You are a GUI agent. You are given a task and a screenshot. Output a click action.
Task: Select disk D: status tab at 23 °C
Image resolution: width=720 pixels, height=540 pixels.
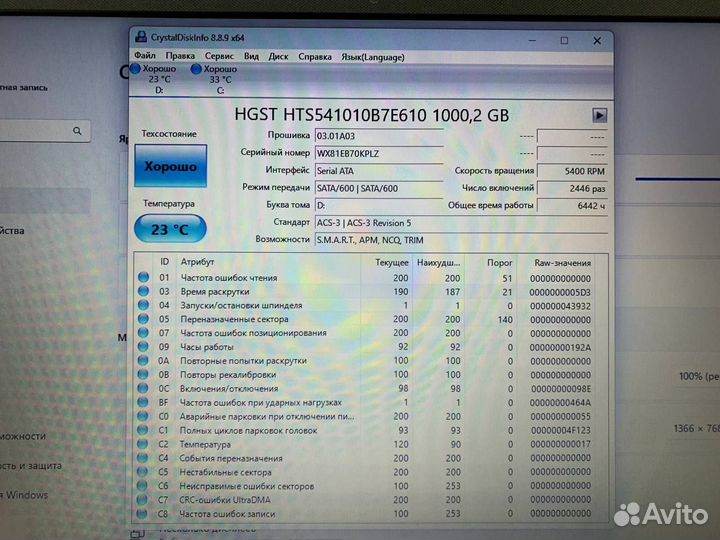pyautogui.click(x=154, y=79)
